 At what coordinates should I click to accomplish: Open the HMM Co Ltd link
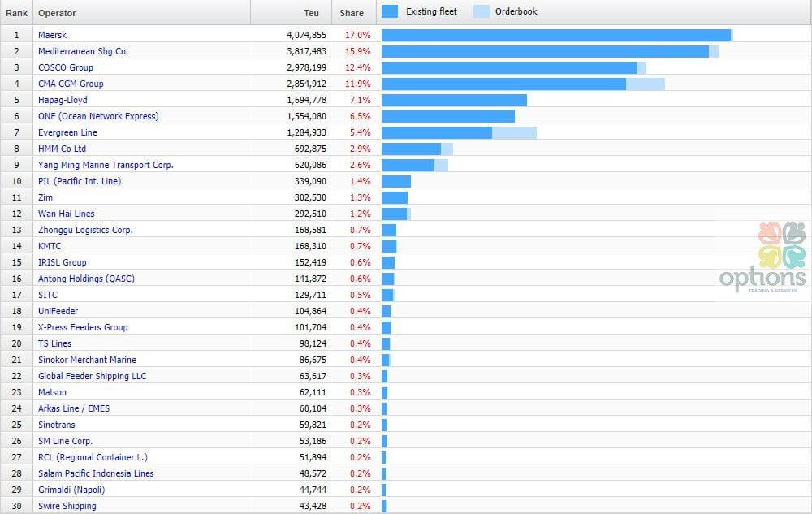point(63,149)
